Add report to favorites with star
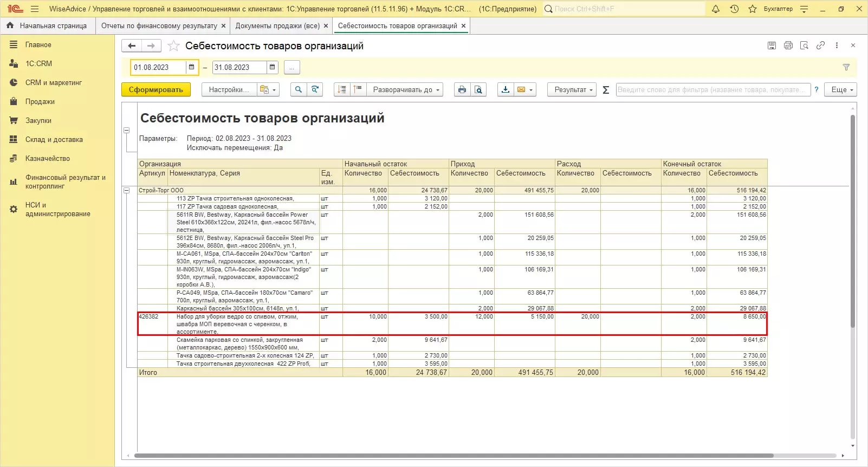 [x=173, y=46]
